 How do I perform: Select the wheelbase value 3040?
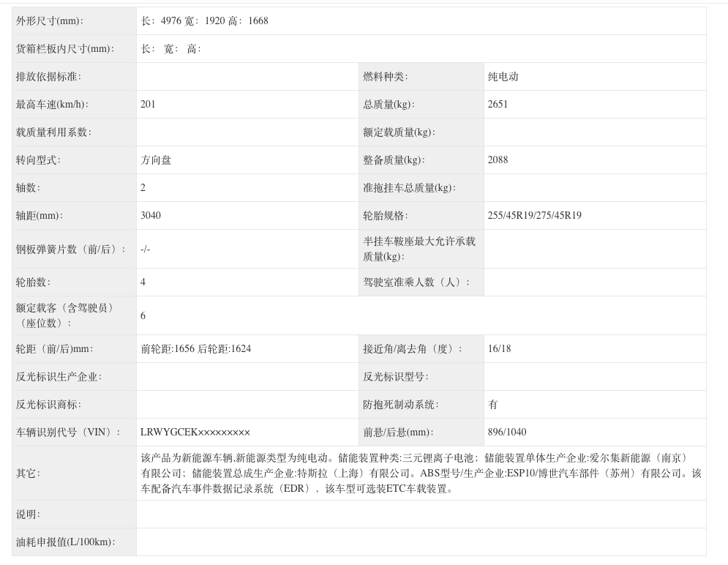(x=151, y=215)
